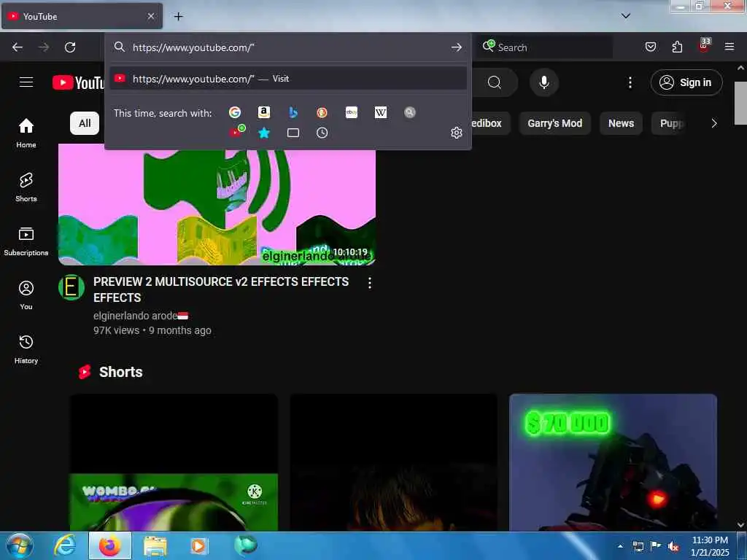Click the Firefox Search box
The height and width of the screenshot is (560, 747).
click(x=544, y=47)
